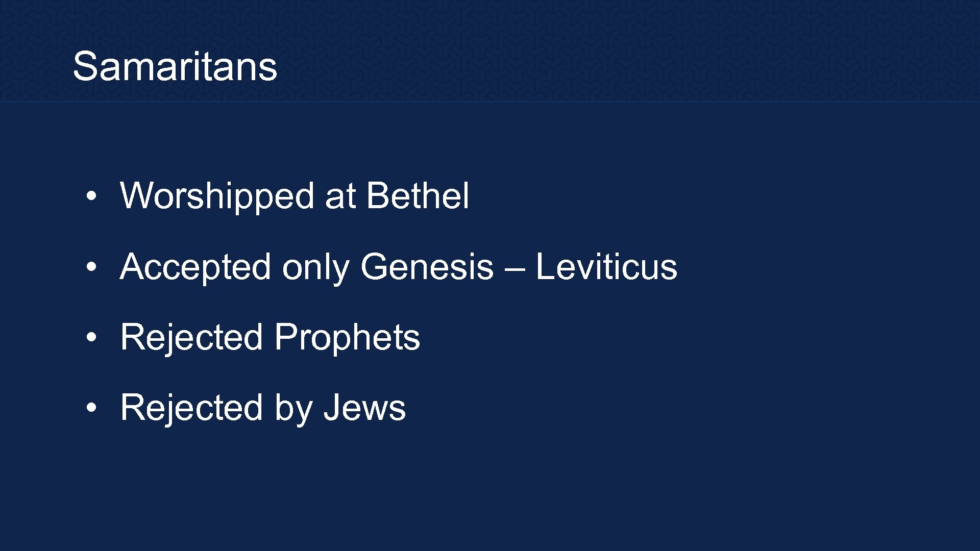Click the bullet dot before "Rejected Prophets"

(91, 337)
